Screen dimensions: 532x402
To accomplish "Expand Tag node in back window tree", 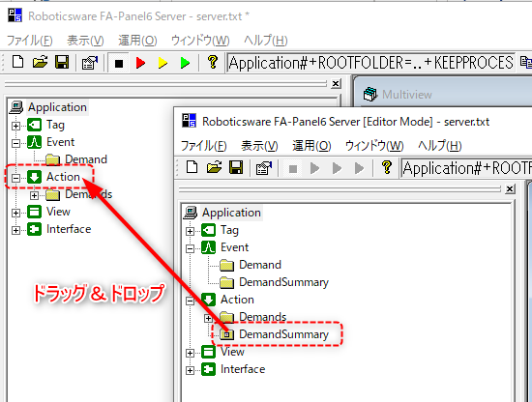I will pyautogui.click(x=15, y=126).
